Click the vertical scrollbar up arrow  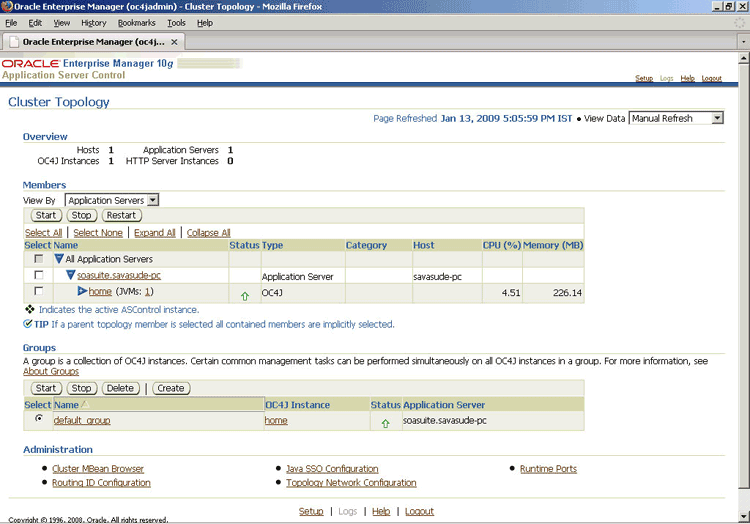coord(744,58)
